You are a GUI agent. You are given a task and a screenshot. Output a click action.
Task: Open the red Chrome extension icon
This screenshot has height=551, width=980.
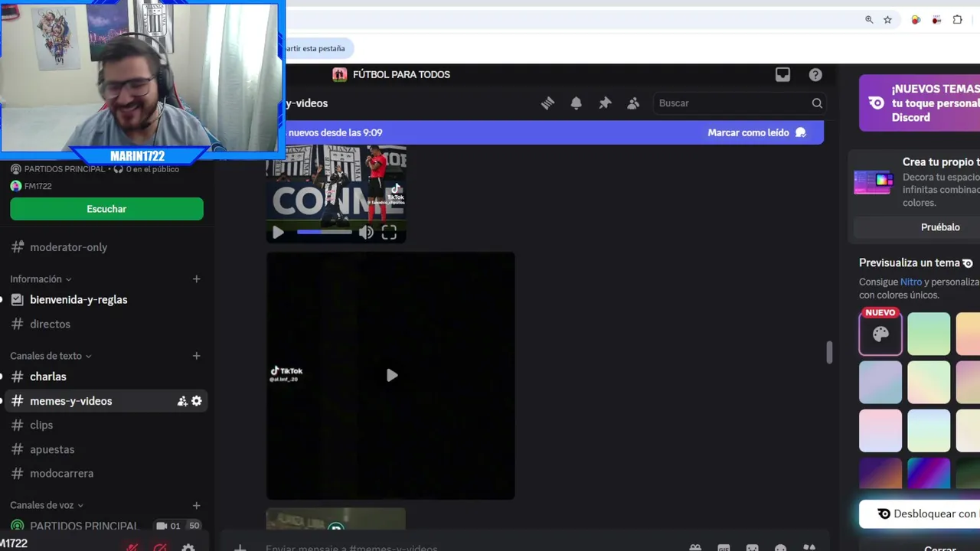(936, 20)
